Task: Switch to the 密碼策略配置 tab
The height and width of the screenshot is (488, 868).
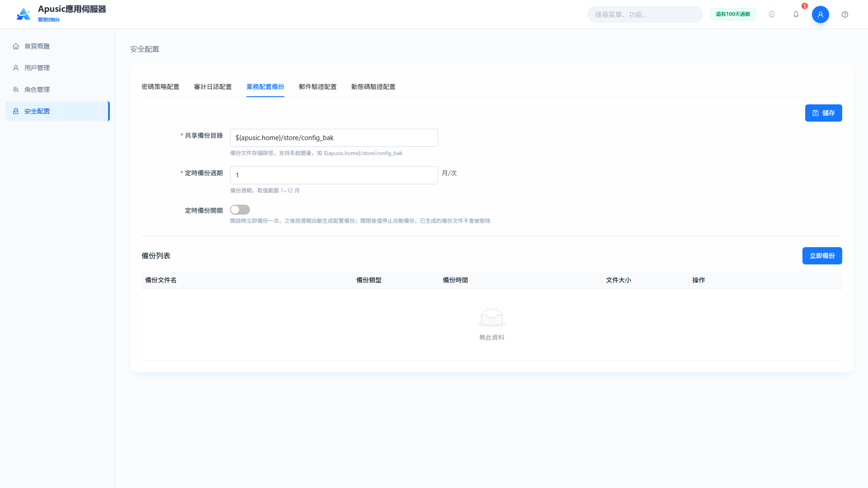Action: point(160,87)
